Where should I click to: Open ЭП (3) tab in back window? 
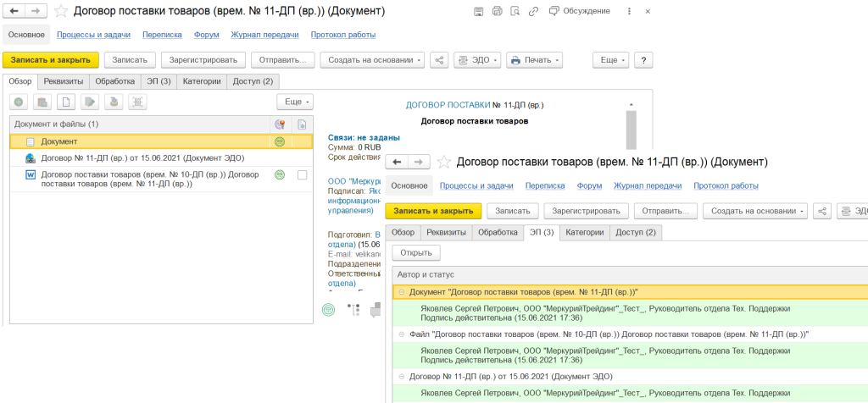click(x=159, y=81)
